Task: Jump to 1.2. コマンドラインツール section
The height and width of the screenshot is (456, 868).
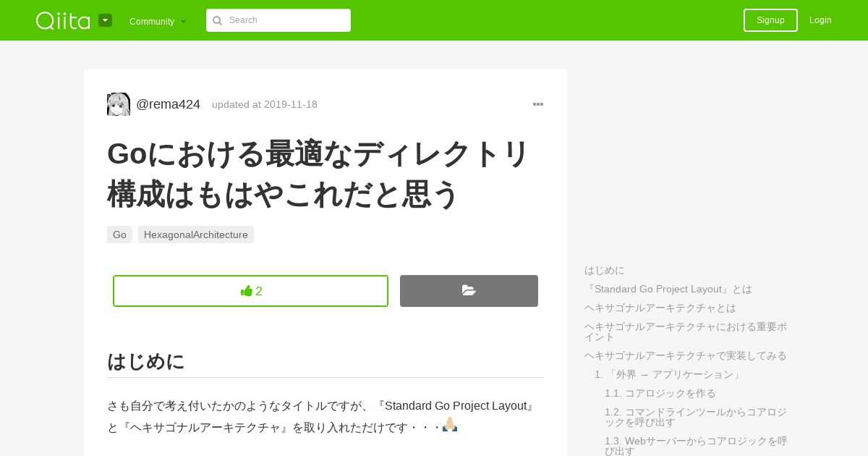Action: tap(696, 417)
